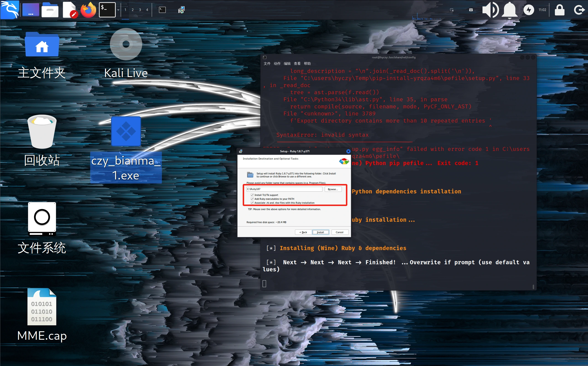Open the terminal emulator launcher
Screen dimensions: 588x366
[x=107, y=10]
